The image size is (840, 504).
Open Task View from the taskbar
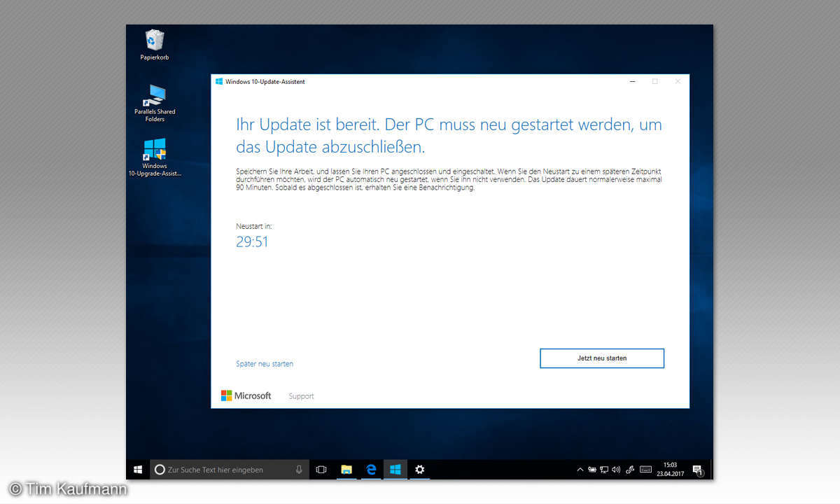321,470
